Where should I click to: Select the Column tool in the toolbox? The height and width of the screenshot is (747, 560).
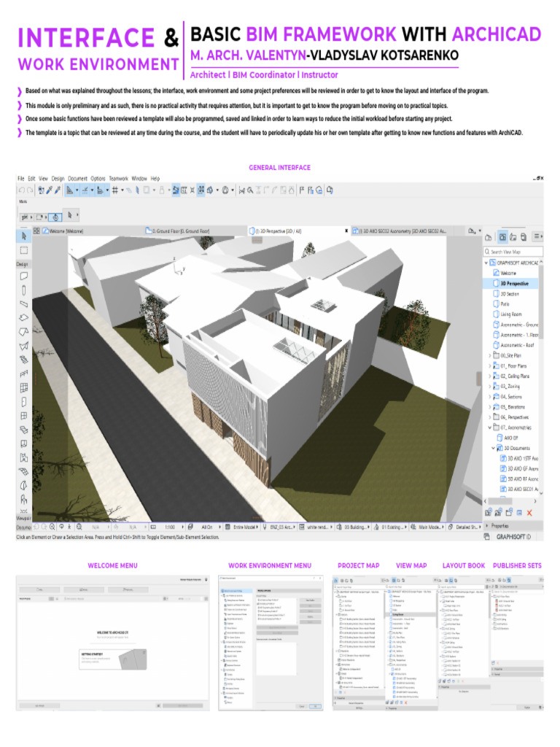[24, 290]
